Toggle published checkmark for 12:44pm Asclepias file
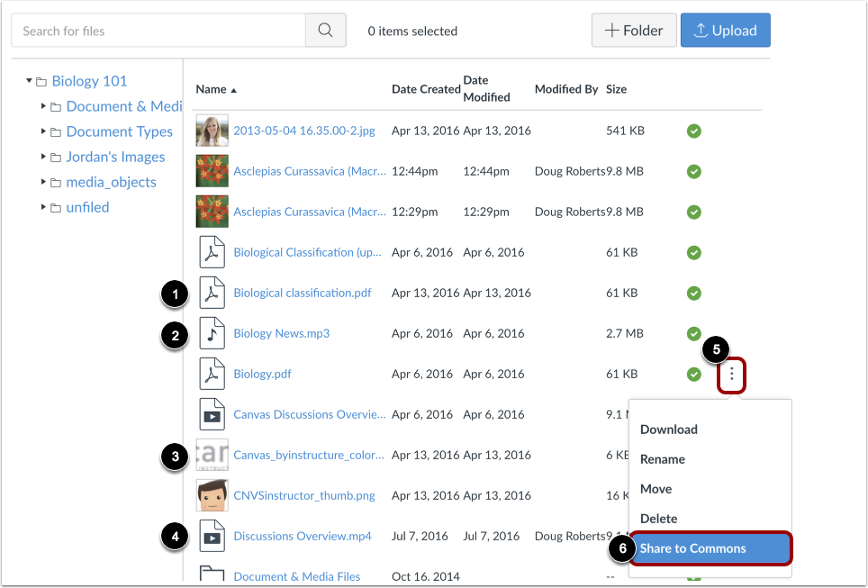Viewport: 868px width, 588px height. tap(693, 172)
